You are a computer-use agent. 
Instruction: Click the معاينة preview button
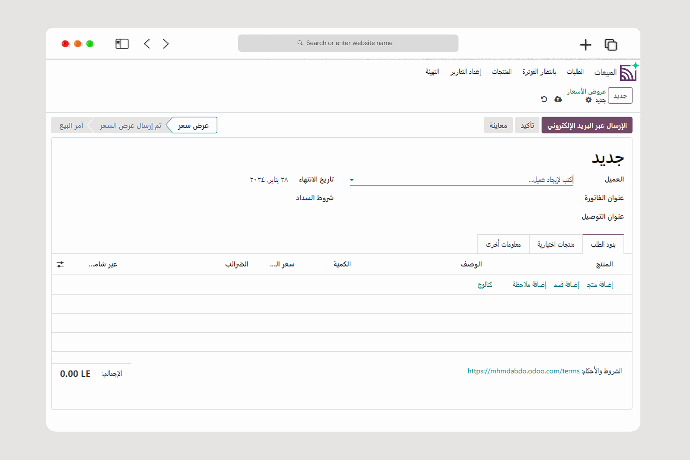point(499,126)
